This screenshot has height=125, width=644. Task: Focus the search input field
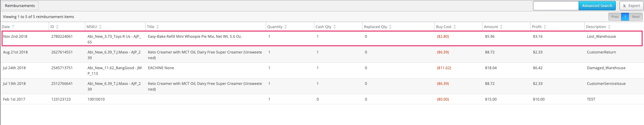(556, 6)
